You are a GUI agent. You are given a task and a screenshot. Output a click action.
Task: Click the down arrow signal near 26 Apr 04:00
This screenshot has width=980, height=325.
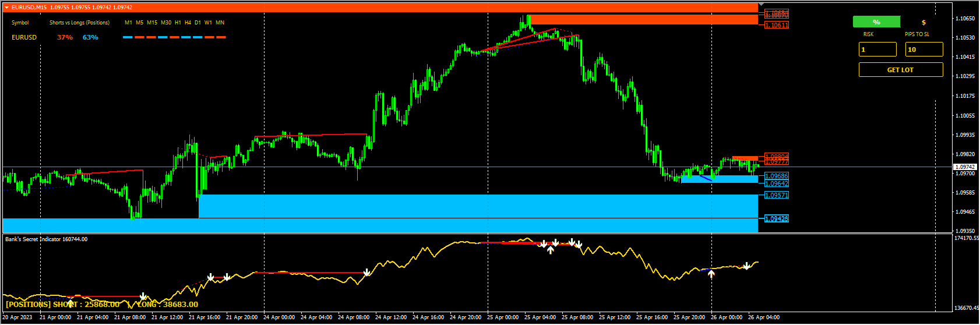click(x=746, y=266)
